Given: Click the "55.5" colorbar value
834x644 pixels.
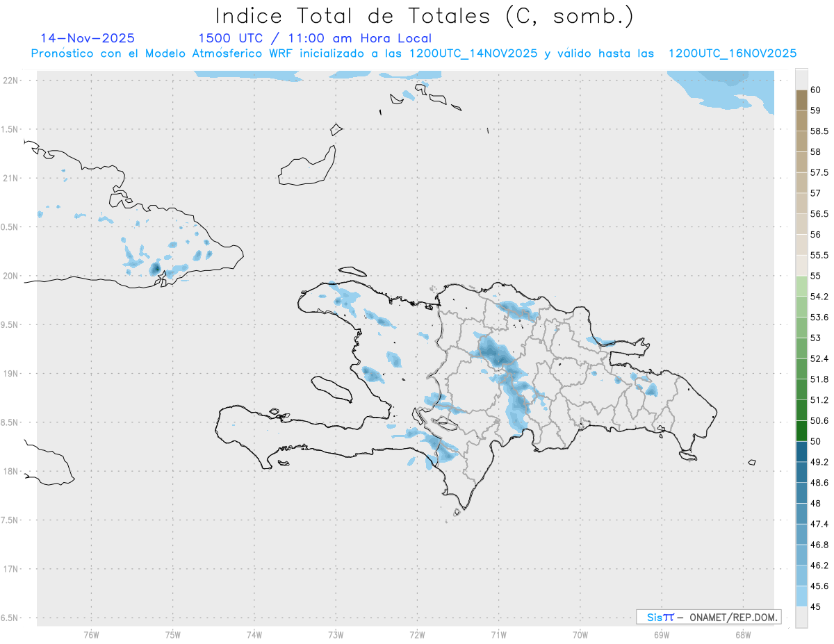Looking at the screenshot, I should 819,255.
